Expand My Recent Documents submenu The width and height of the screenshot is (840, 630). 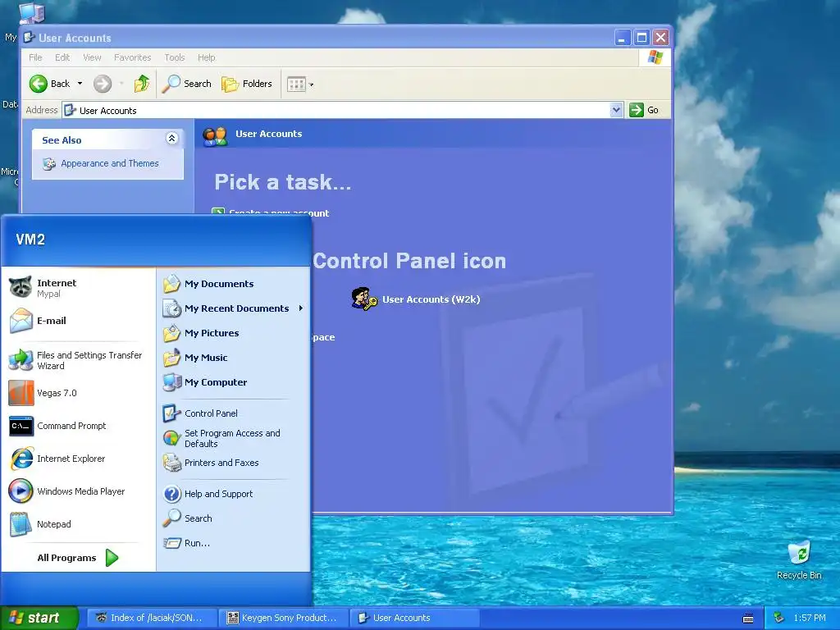233,308
